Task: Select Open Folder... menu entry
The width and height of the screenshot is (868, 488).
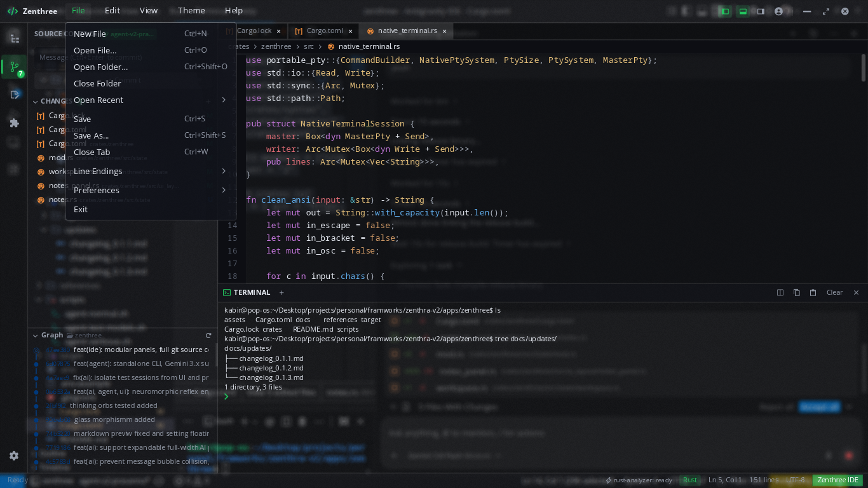Action: [x=151, y=67]
